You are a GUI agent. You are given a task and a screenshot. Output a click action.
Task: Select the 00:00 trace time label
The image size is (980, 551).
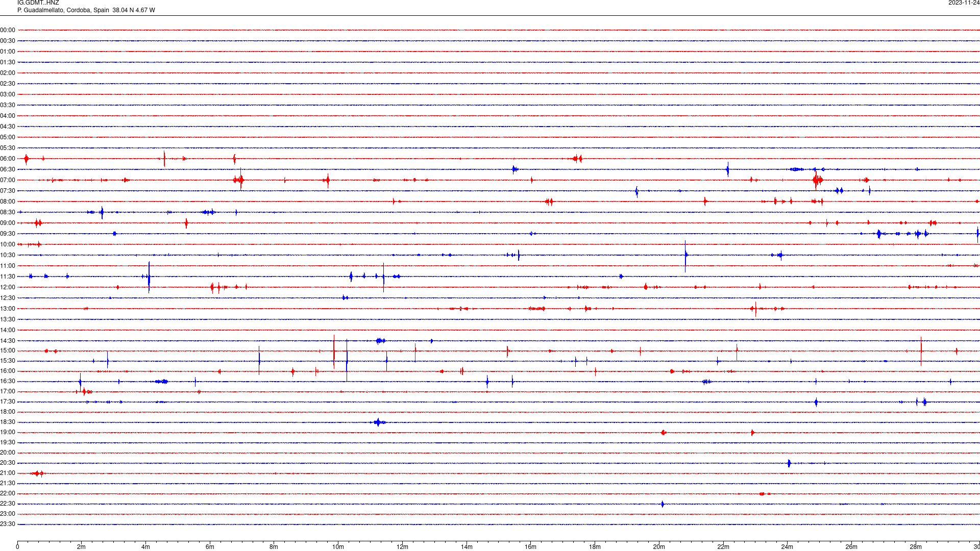click(8, 31)
